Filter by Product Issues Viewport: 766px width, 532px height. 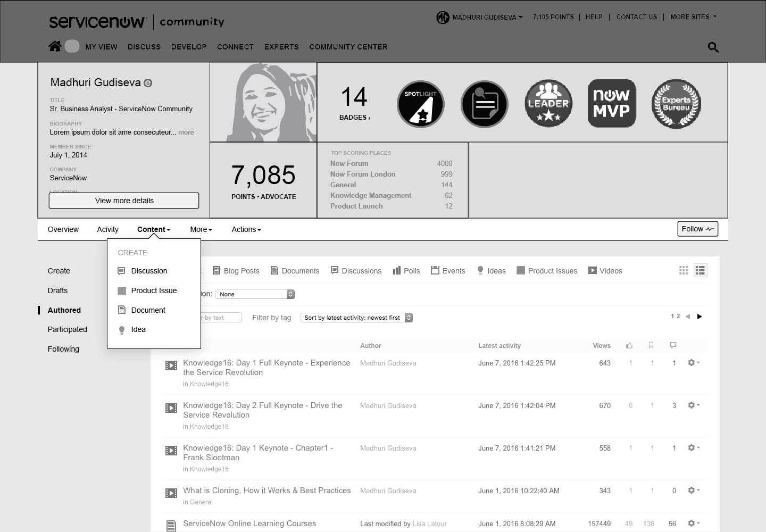tap(547, 271)
